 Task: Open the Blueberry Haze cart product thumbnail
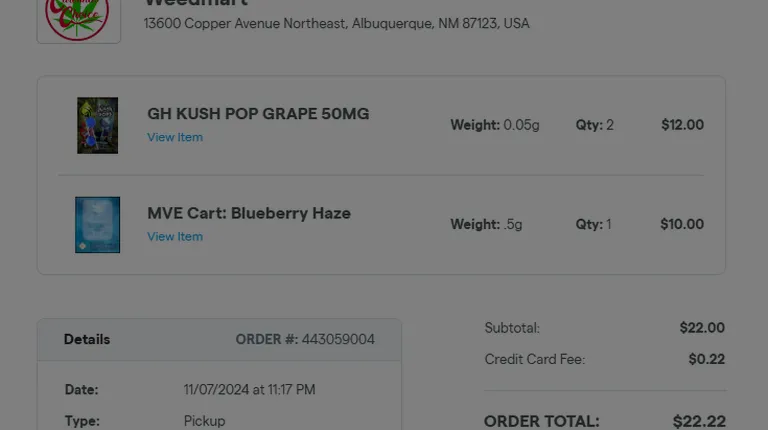coord(97,225)
